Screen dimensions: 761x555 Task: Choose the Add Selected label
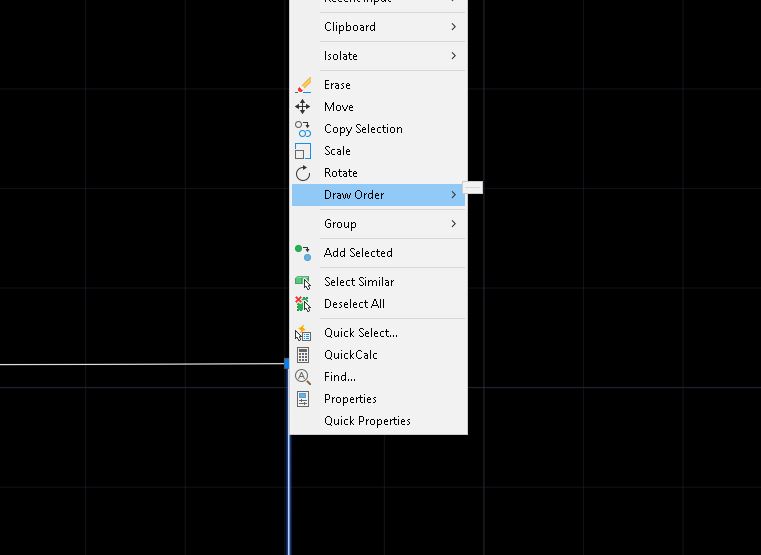[x=358, y=253]
